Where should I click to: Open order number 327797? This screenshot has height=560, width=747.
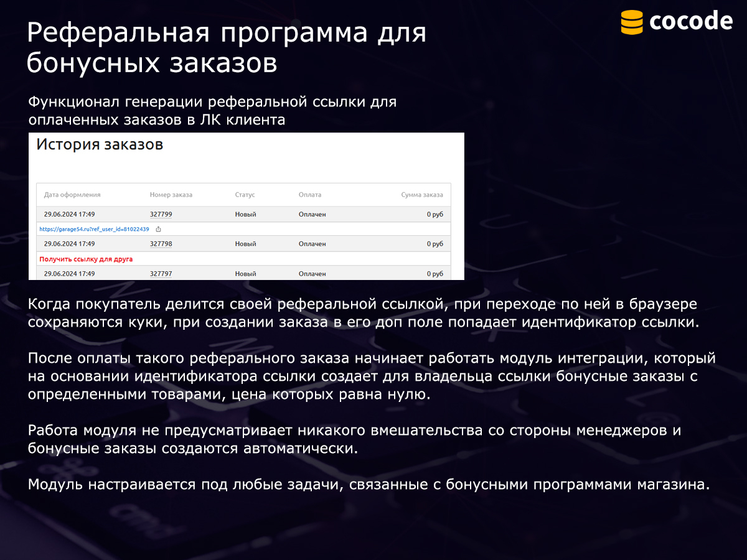pyautogui.click(x=161, y=274)
